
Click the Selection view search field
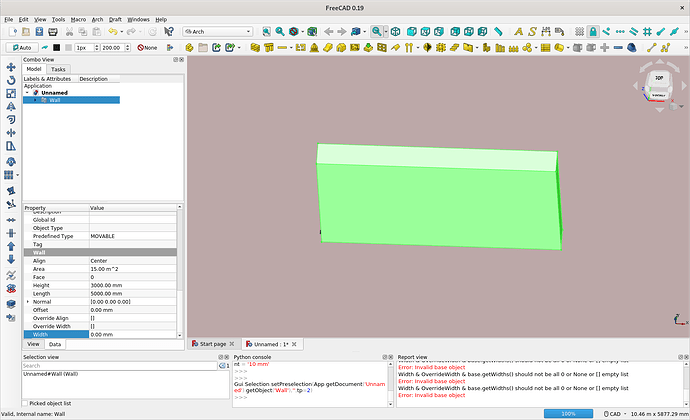(x=120, y=366)
